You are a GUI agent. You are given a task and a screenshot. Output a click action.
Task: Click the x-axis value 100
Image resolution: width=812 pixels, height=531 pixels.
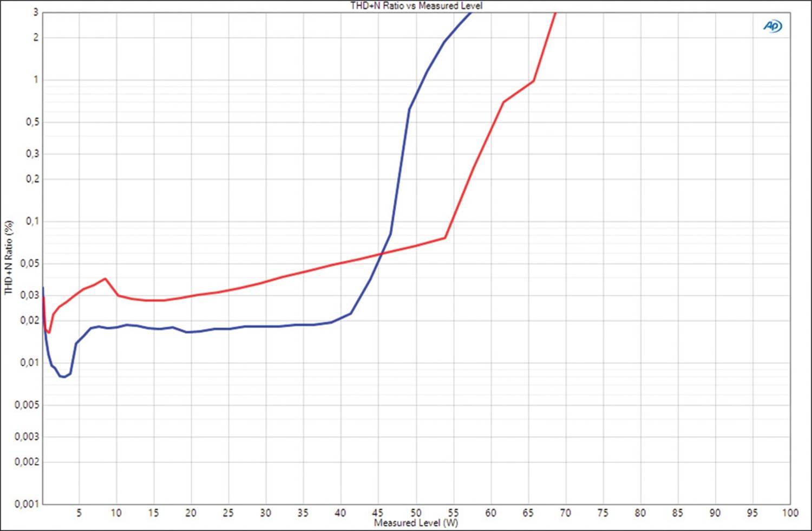[790, 513]
